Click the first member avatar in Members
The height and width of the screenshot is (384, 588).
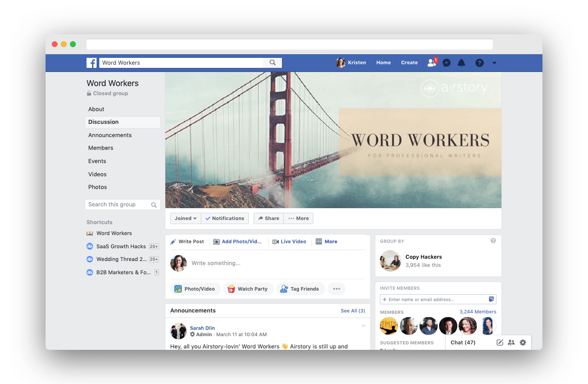pyautogui.click(x=389, y=326)
